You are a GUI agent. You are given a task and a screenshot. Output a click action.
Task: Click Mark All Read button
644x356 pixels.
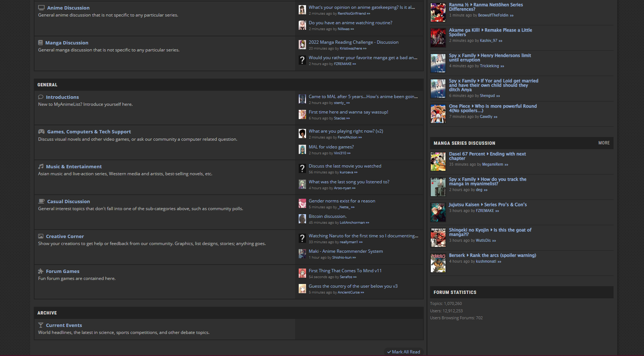pyautogui.click(x=404, y=352)
